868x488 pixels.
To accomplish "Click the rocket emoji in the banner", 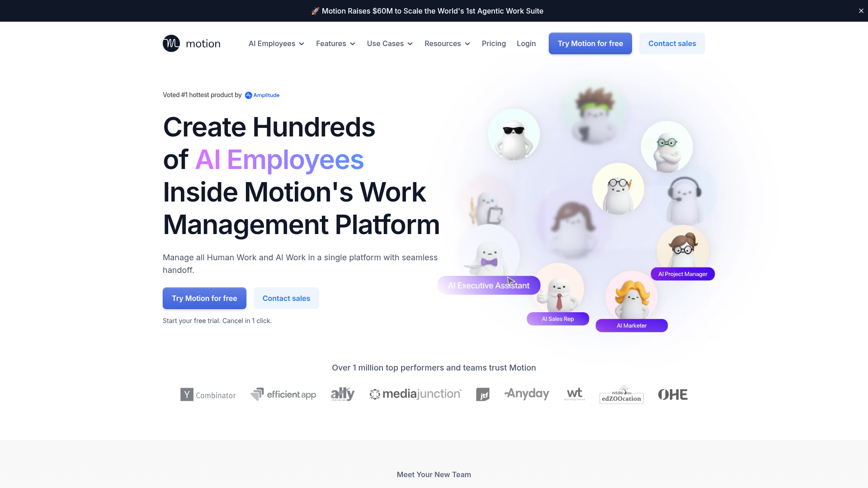I will click(x=315, y=11).
